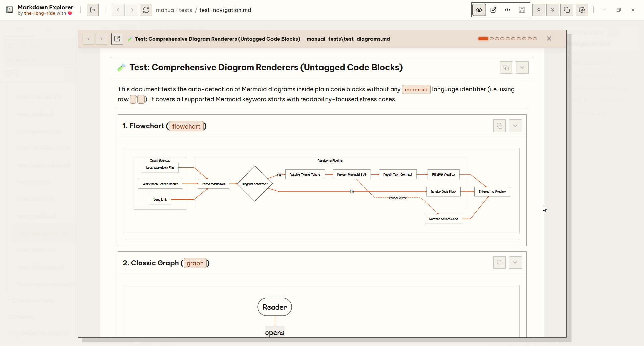Collapse all sections with double up chevron
Image resolution: width=644 pixels, height=346 pixels.
tap(539, 10)
